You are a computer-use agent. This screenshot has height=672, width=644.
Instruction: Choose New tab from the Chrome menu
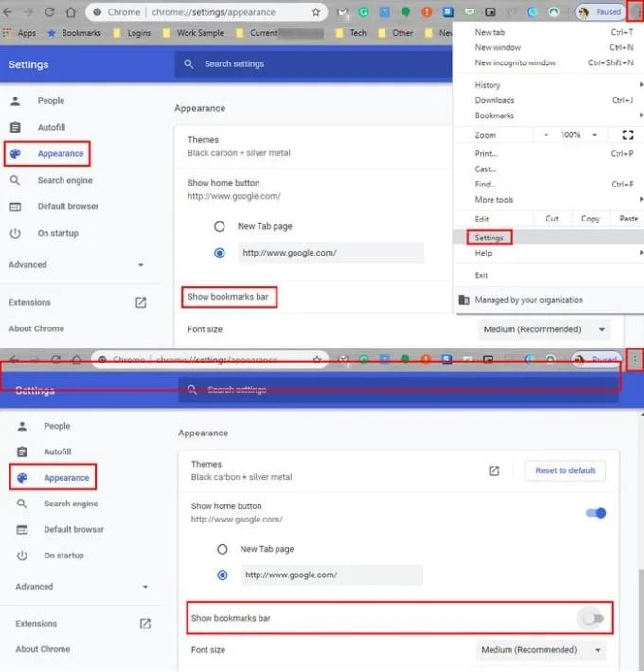click(x=548, y=32)
